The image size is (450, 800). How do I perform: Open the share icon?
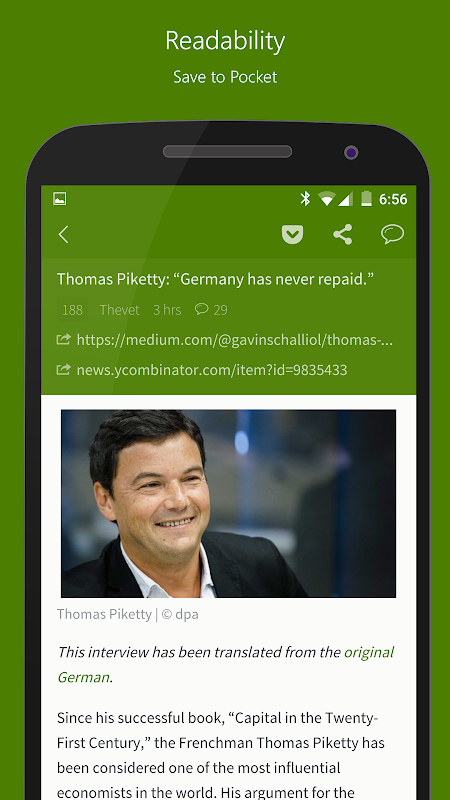click(x=343, y=235)
